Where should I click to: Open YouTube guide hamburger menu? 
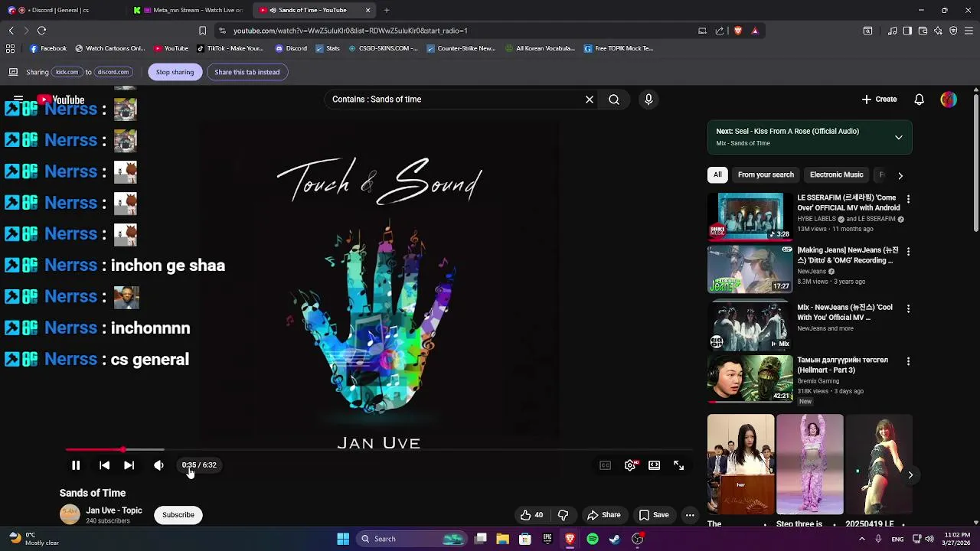(x=18, y=99)
